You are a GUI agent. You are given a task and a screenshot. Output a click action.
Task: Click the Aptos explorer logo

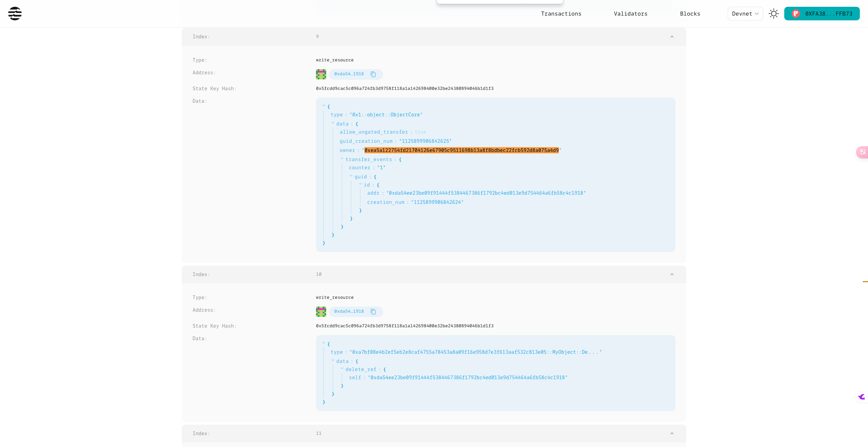coord(15,14)
